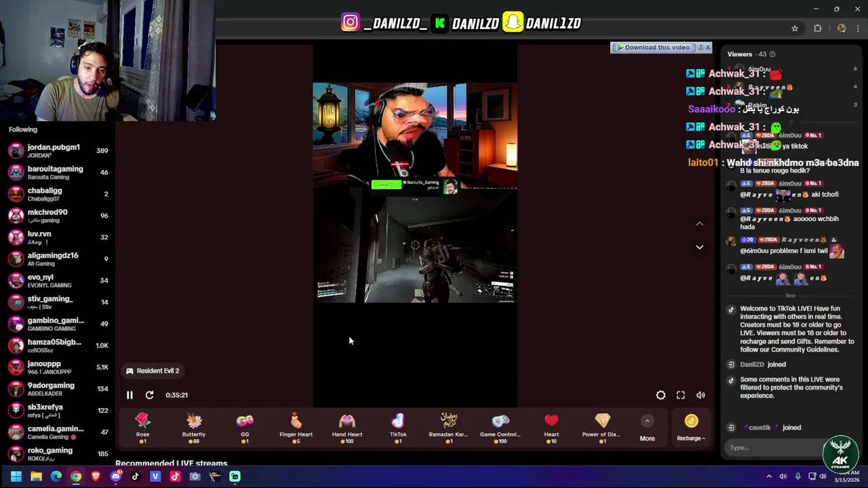Click the chat Type... input field
The image size is (868, 488).
tap(773, 447)
